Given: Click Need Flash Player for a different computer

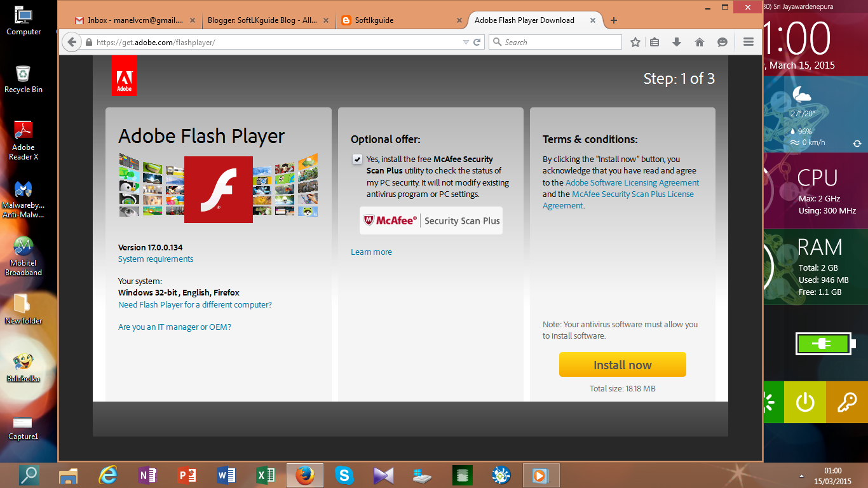Looking at the screenshot, I should click(195, 305).
